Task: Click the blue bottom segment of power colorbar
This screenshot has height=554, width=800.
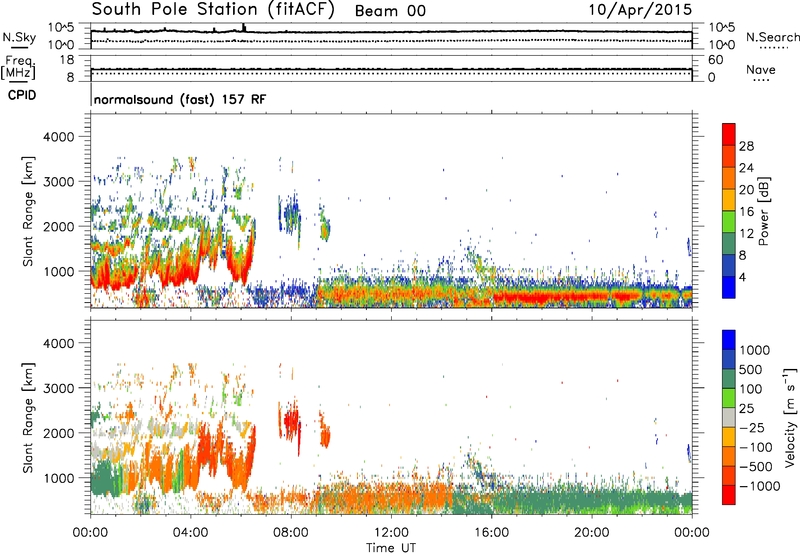Action: 729,287
